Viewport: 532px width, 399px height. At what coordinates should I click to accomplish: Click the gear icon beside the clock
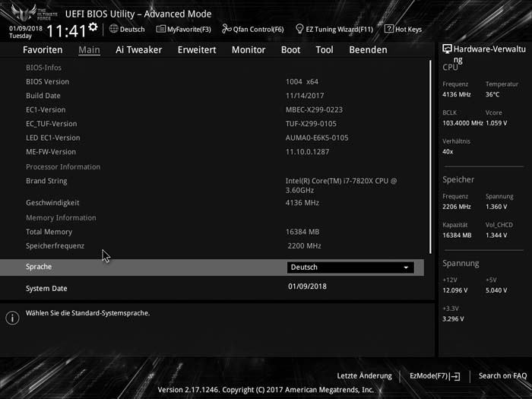pyautogui.click(x=93, y=27)
